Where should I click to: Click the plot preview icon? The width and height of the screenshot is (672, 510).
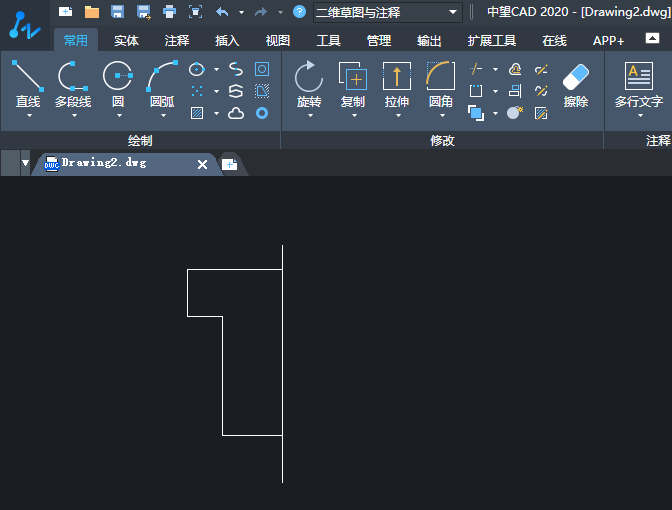click(x=195, y=12)
